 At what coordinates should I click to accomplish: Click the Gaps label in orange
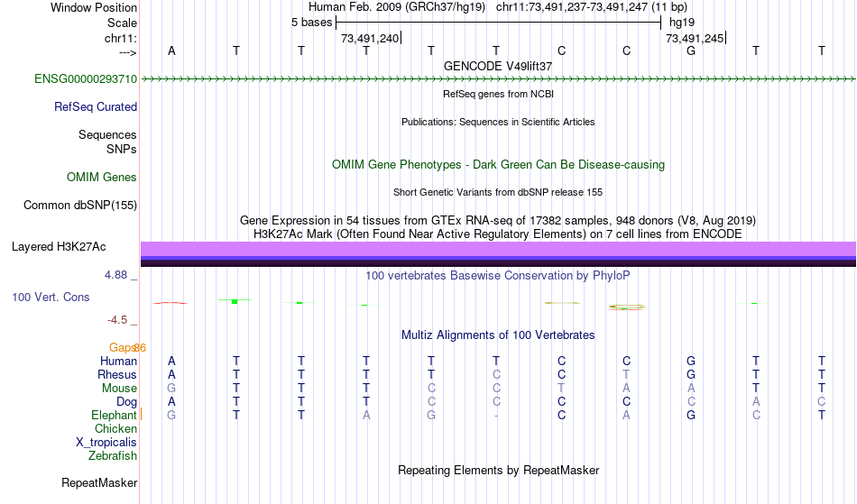[122, 348]
